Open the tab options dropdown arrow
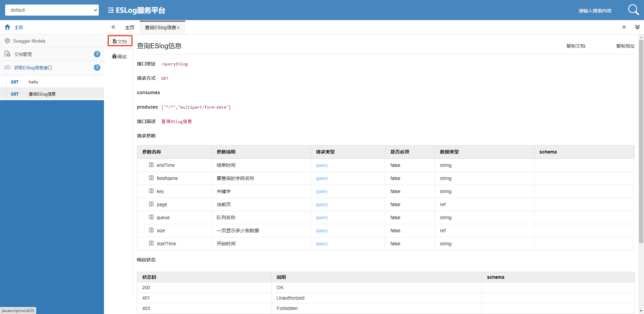Image resolution: width=644 pixels, height=314 pixels. coord(637,27)
